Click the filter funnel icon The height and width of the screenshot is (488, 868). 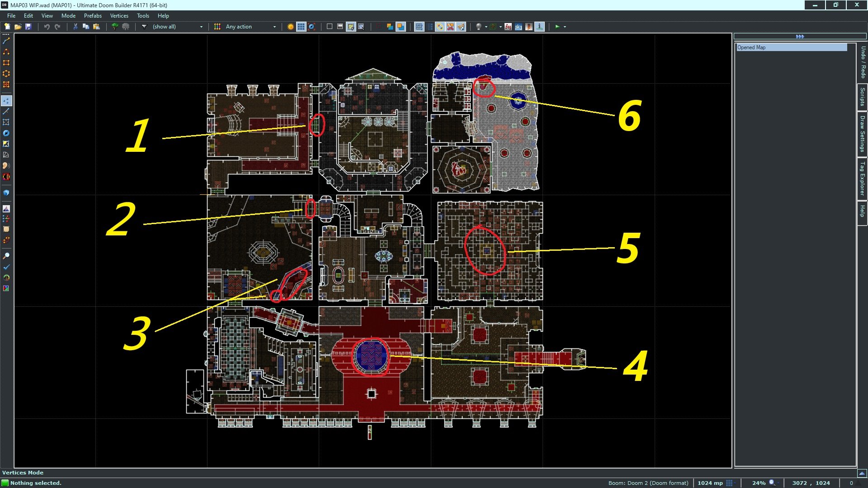[x=144, y=27]
